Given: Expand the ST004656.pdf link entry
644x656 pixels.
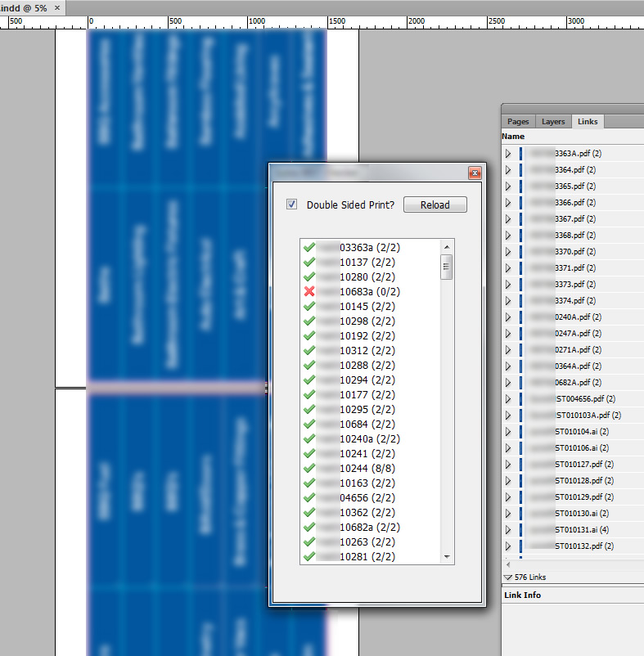Looking at the screenshot, I should [x=508, y=398].
